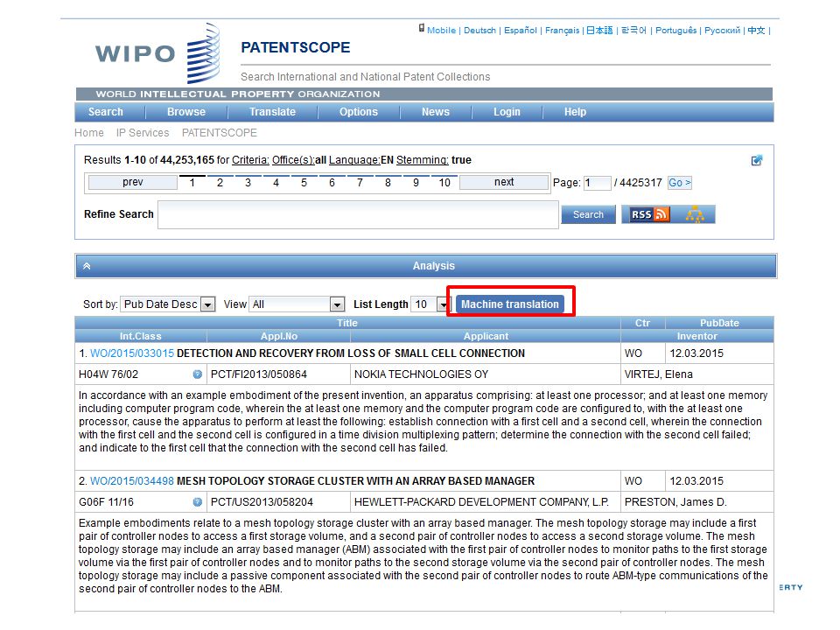
Task: Click the Go > button
Action: coord(679,183)
